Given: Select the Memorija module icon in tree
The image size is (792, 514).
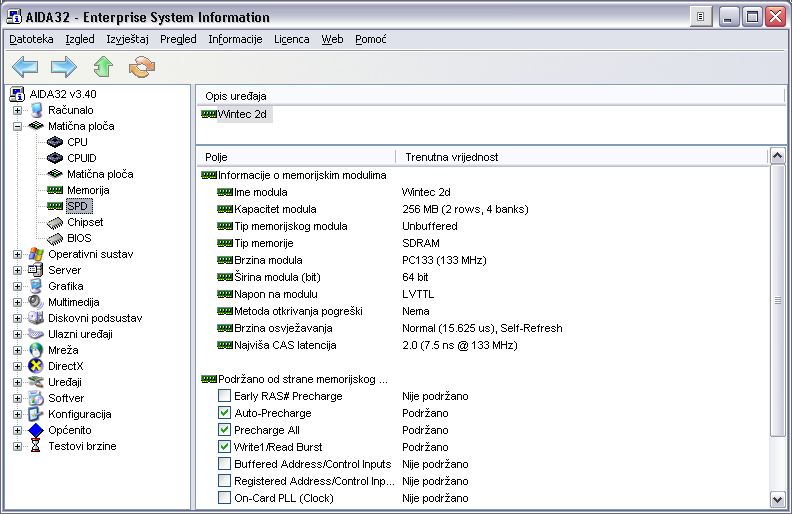Looking at the screenshot, I should [x=55, y=190].
